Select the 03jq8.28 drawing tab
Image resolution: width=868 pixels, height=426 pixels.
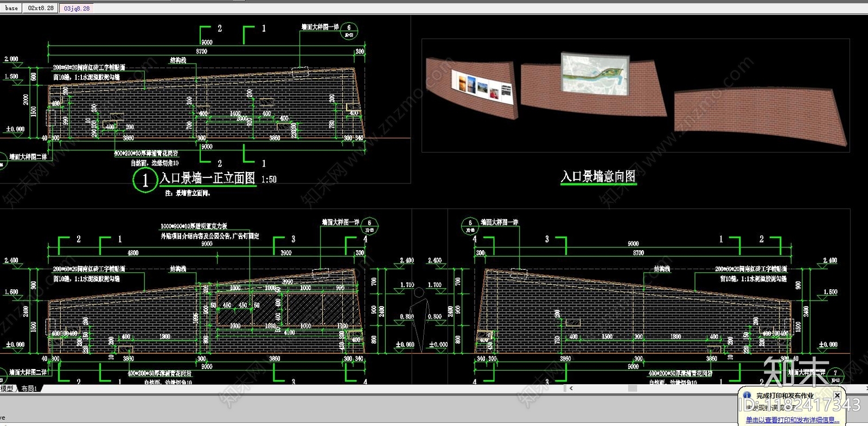(x=76, y=9)
